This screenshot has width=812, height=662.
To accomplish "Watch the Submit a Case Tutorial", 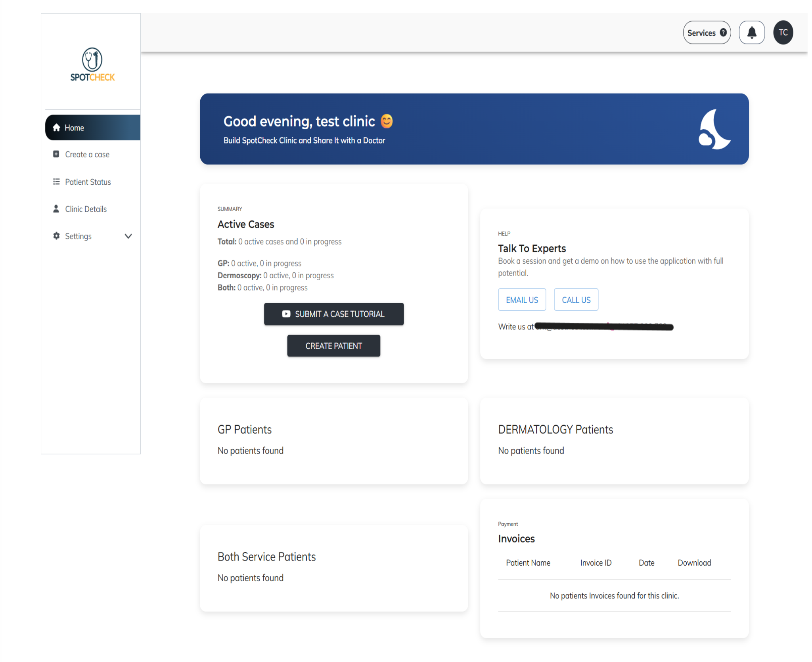I will (334, 314).
